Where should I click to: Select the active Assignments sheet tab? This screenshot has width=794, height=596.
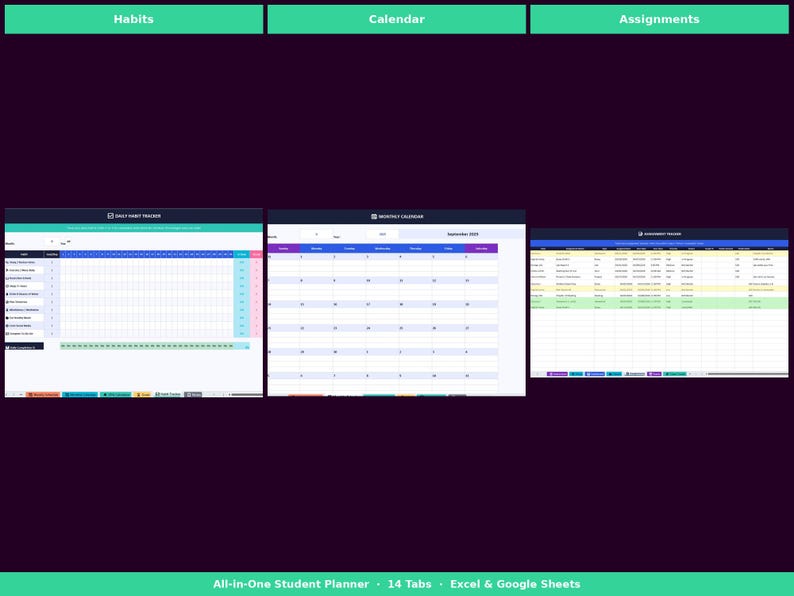pyautogui.click(x=635, y=374)
